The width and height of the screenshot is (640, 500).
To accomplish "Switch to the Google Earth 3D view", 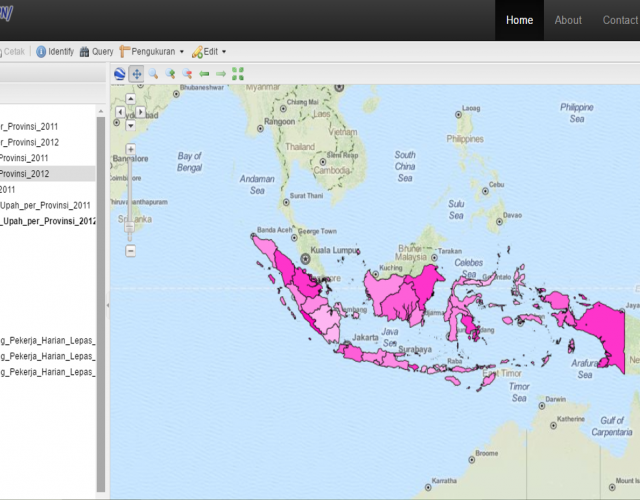I will click(x=120, y=73).
